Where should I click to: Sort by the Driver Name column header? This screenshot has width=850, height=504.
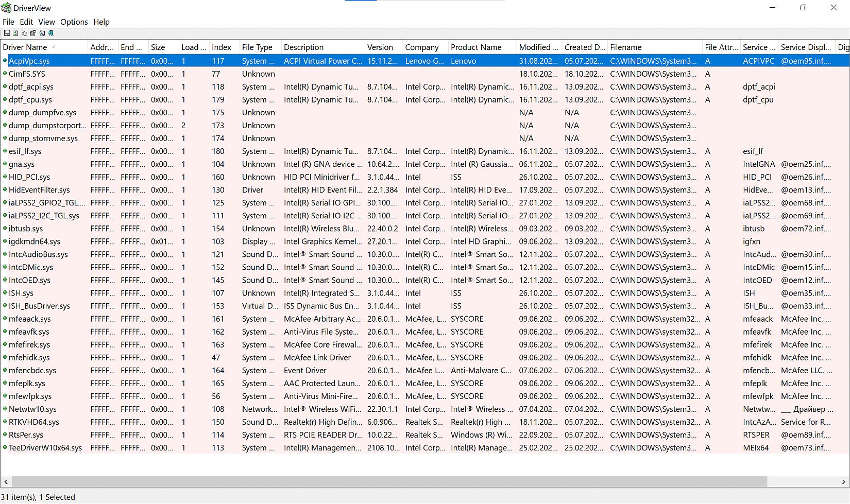(x=44, y=47)
